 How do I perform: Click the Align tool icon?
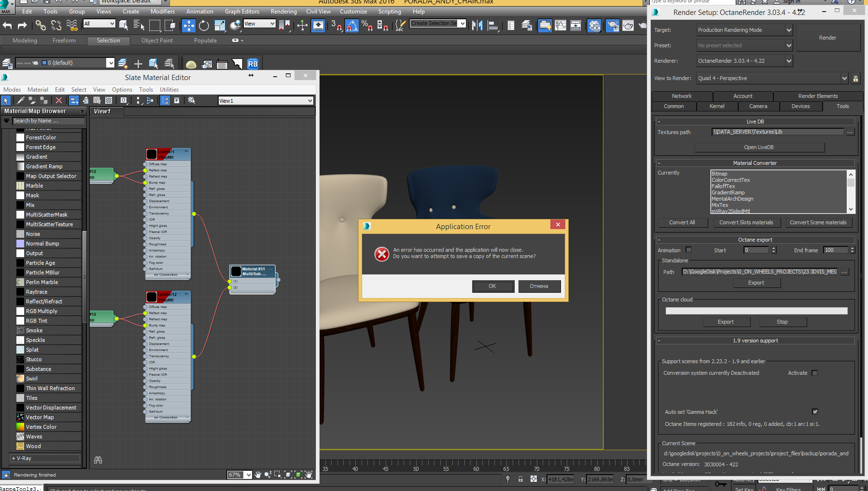pyautogui.click(x=493, y=26)
